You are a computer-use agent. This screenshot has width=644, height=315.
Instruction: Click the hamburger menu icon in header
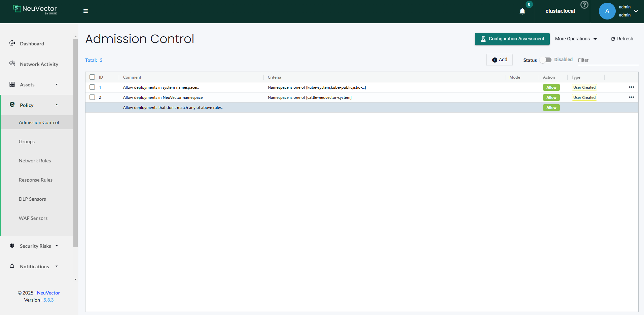pos(85,11)
